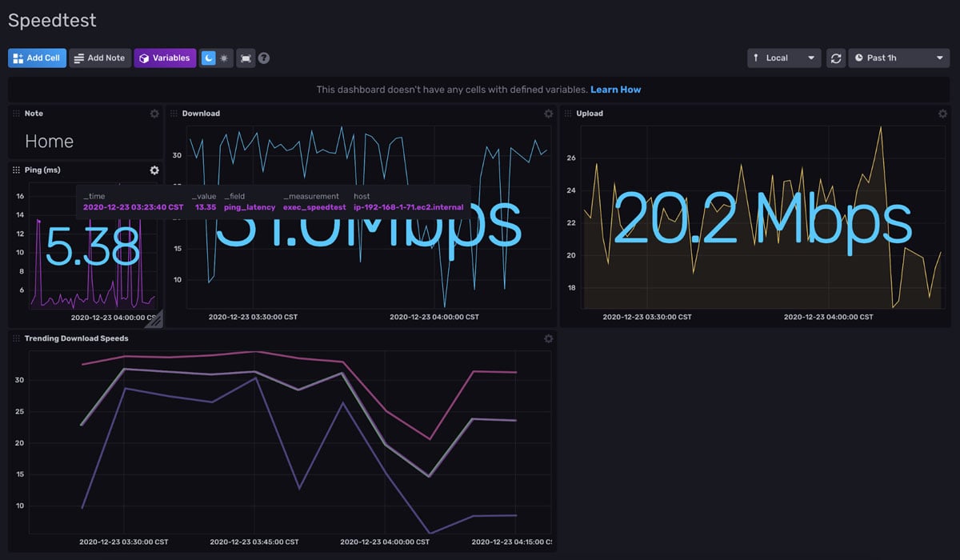Toggle presentation mode
Viewport: 960px width, 560px height.
click(x=244, y=58)
